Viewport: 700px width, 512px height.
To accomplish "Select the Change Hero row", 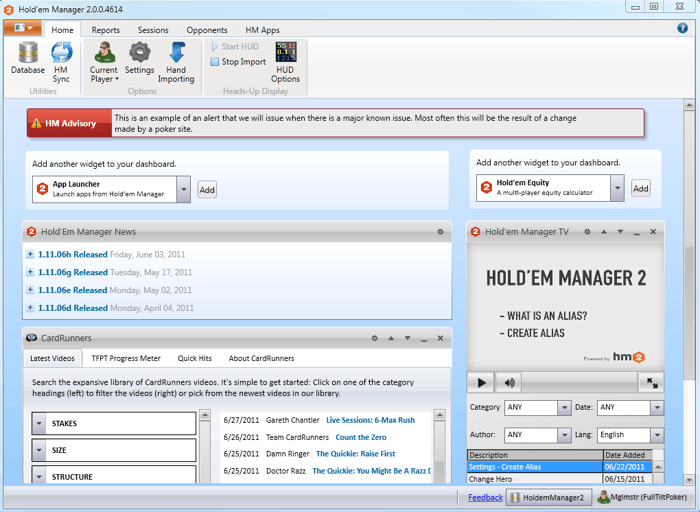I will pyautogui.click(x=560, y=479).
